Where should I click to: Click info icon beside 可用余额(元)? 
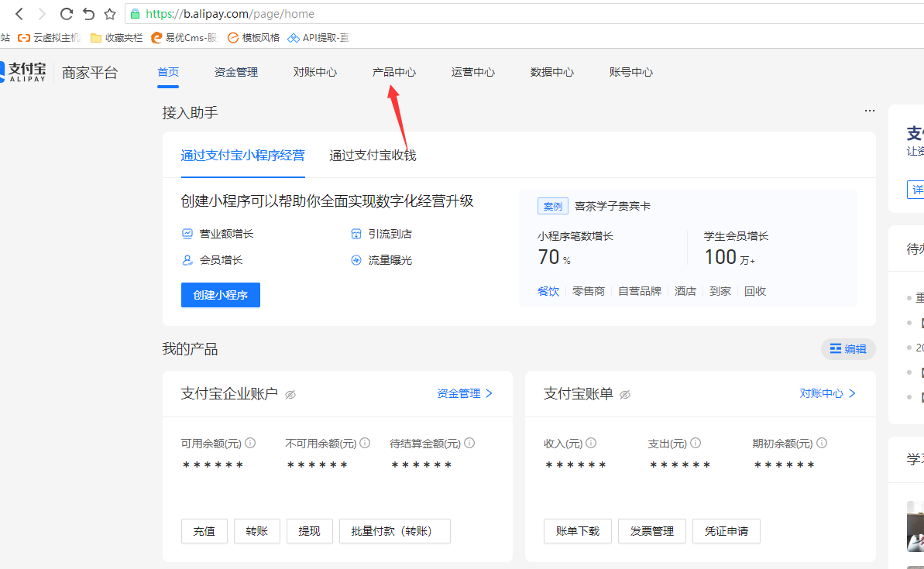click(x=250, y=443)
